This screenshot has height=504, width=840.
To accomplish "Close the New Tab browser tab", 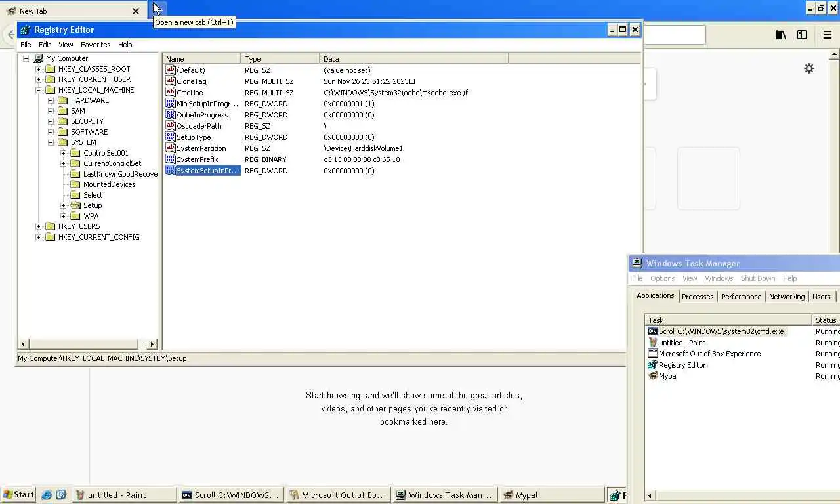I will [136, 11].
